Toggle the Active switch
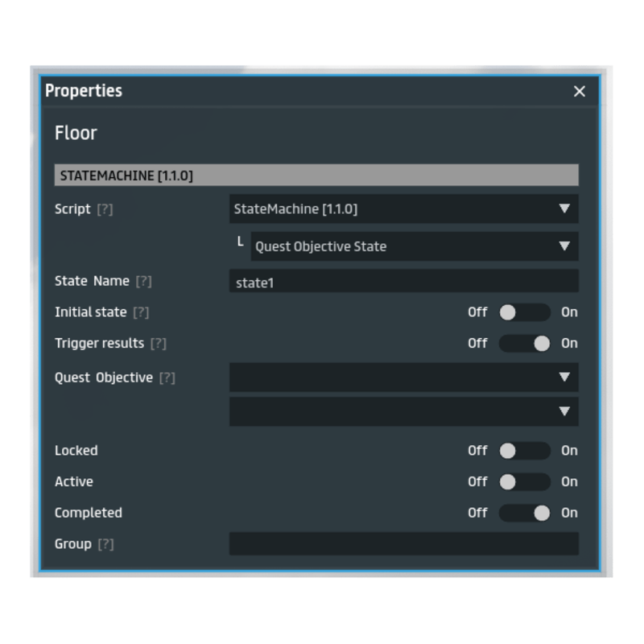The image size is (644, 644). point(524,482)
